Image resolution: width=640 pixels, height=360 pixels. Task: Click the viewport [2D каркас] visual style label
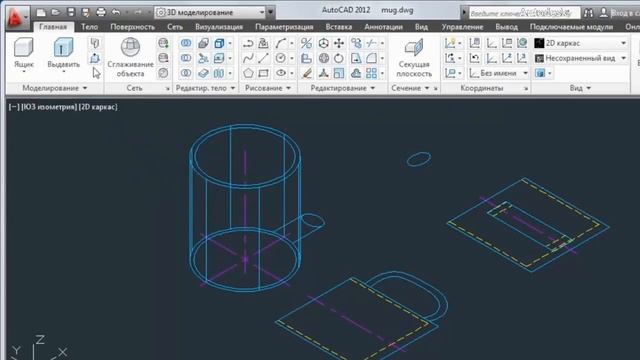point(98,107)
